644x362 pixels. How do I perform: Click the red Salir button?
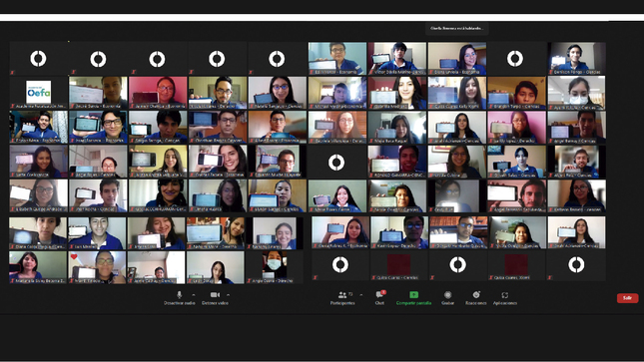tap(627, 298)
